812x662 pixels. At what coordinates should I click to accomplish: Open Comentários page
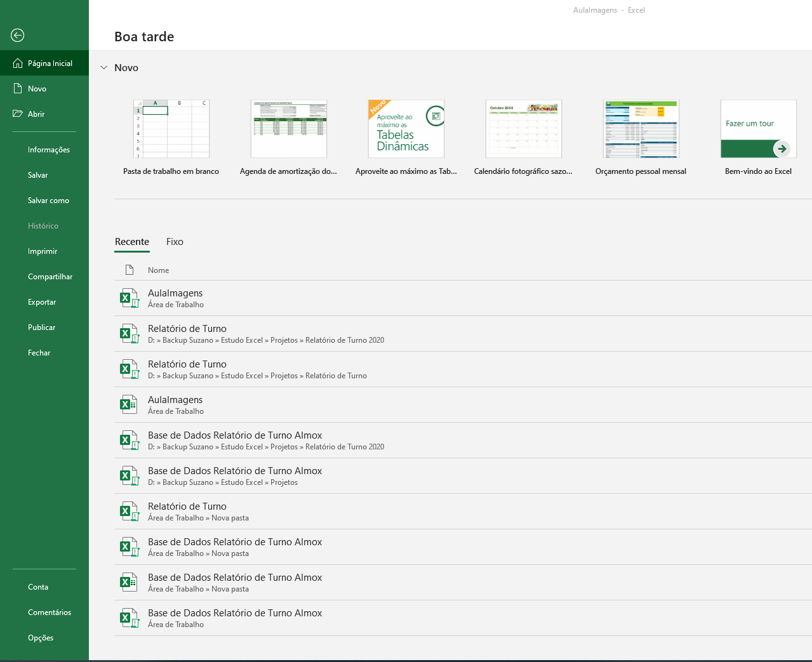tap(44, 612)
